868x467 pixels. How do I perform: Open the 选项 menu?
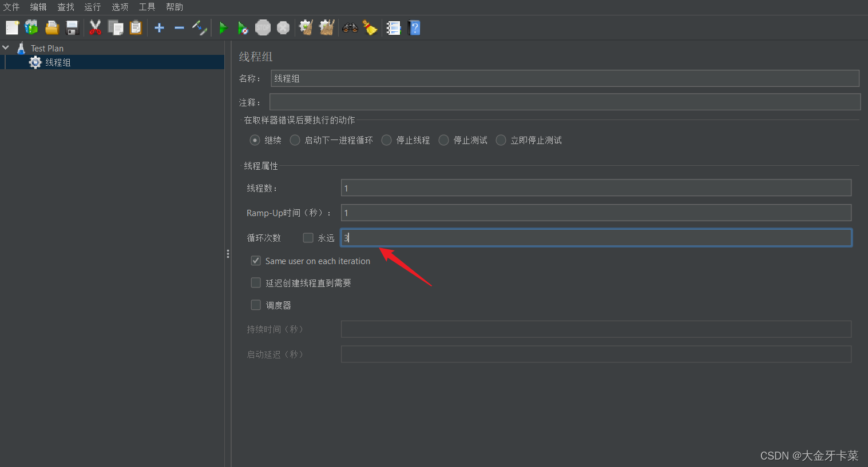(x=120, y=7)
